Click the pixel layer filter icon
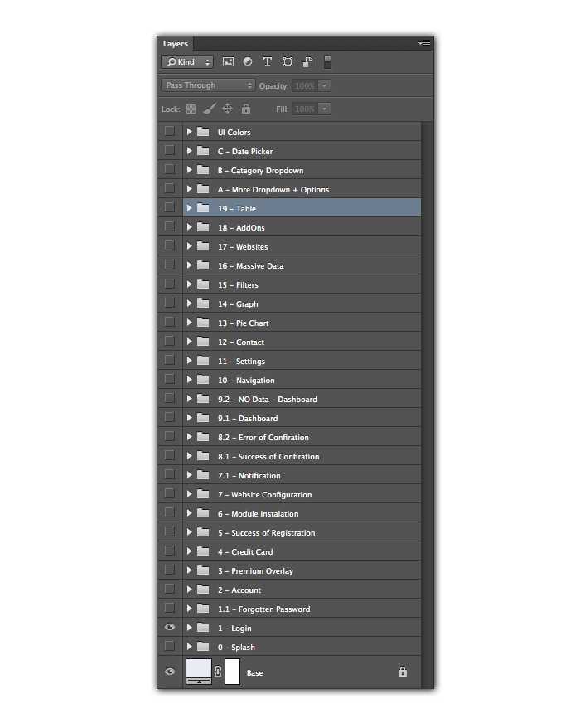The height and width of the screenshot is (728, 580). click(228, 62)
